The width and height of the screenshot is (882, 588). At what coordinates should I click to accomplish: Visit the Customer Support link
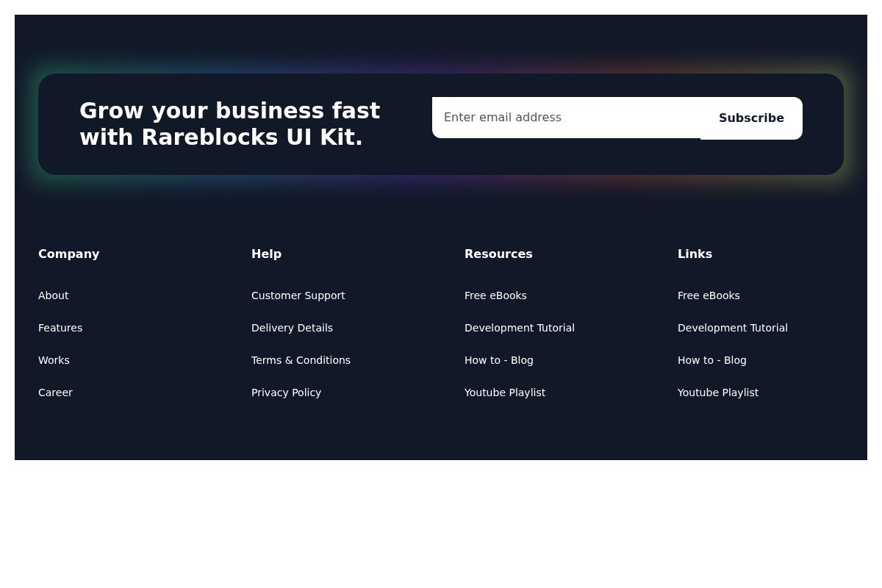tap(298, 295)
